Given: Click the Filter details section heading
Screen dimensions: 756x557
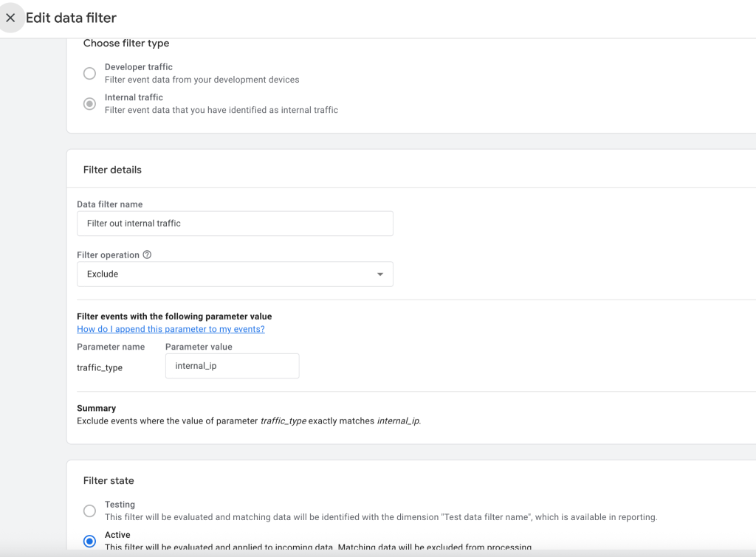Looking at the screenshot, I should point(112,170).
